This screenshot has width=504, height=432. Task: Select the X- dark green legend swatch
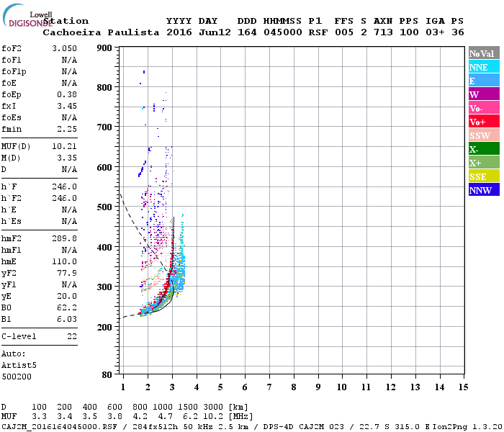[484, 149]
